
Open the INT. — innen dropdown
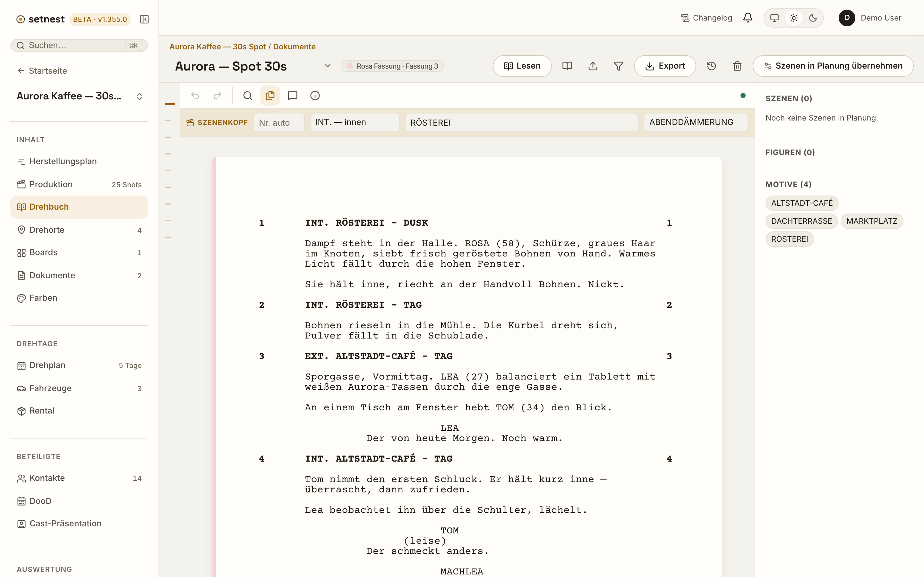point(354,122)
